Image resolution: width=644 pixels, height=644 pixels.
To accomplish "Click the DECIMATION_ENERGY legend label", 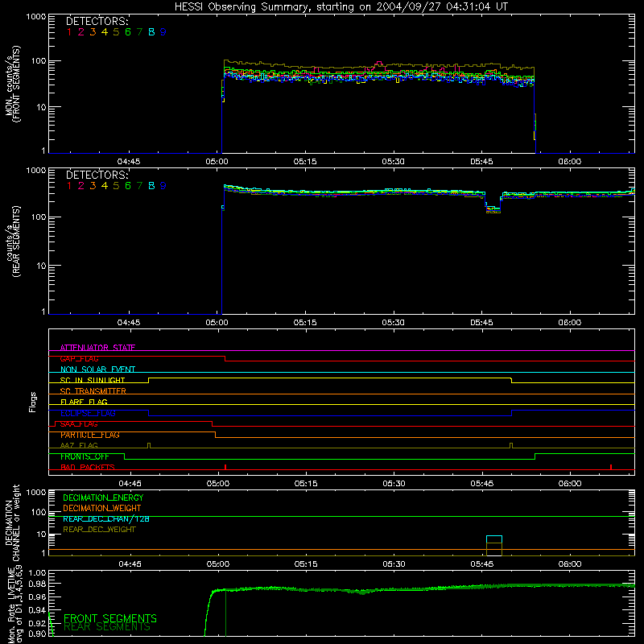I will point(103,497).
